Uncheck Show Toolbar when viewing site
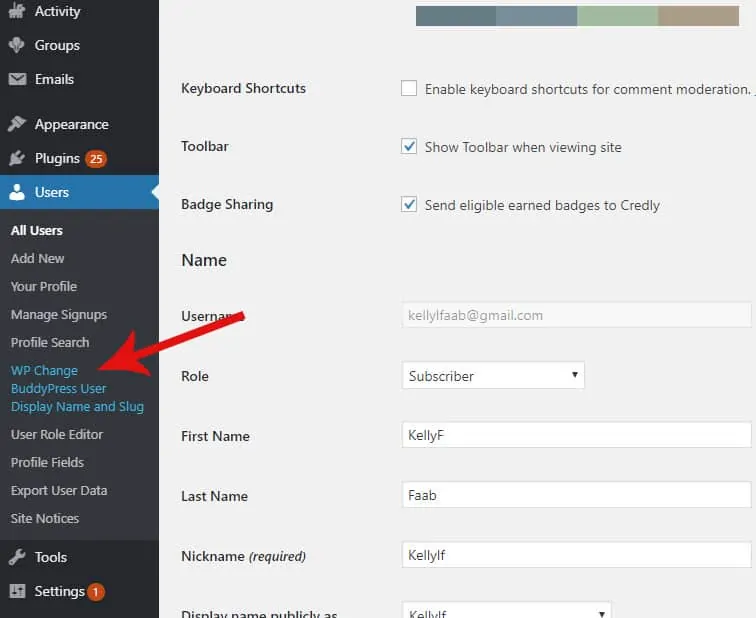Image resolution: width=756 pixels, height=618 pixels. point(409,146)
